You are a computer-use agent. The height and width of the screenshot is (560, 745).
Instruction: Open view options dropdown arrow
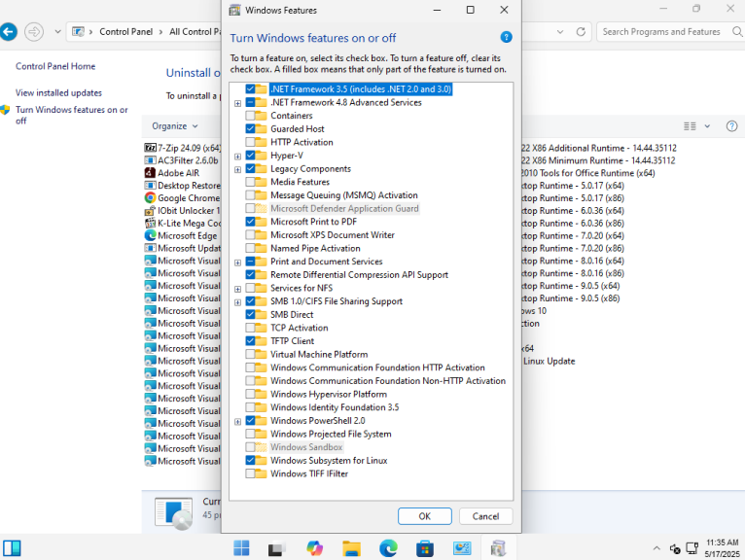(707, 125)
